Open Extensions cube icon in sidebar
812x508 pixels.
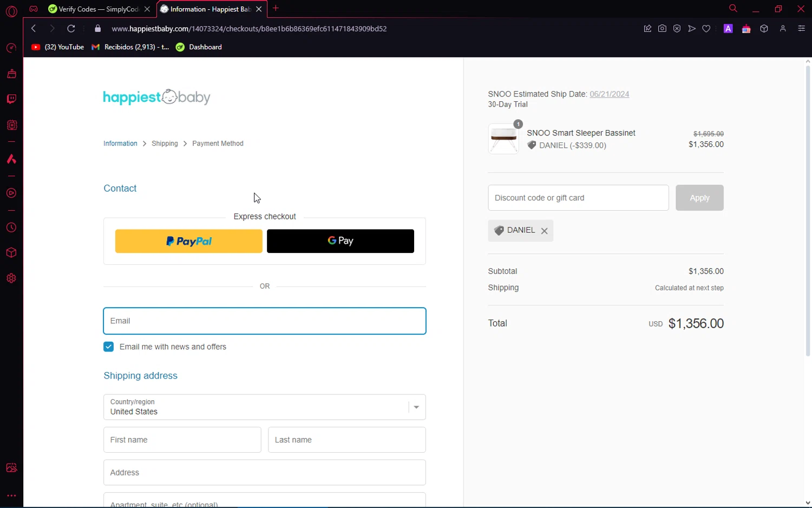point(11,253)
